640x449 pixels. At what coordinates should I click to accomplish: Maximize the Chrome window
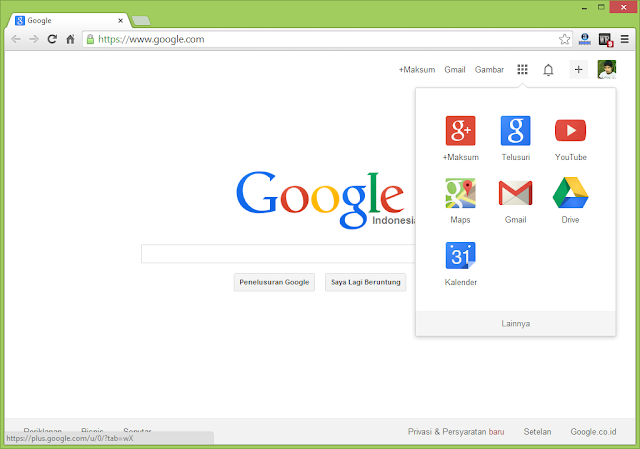coord(601,7)
